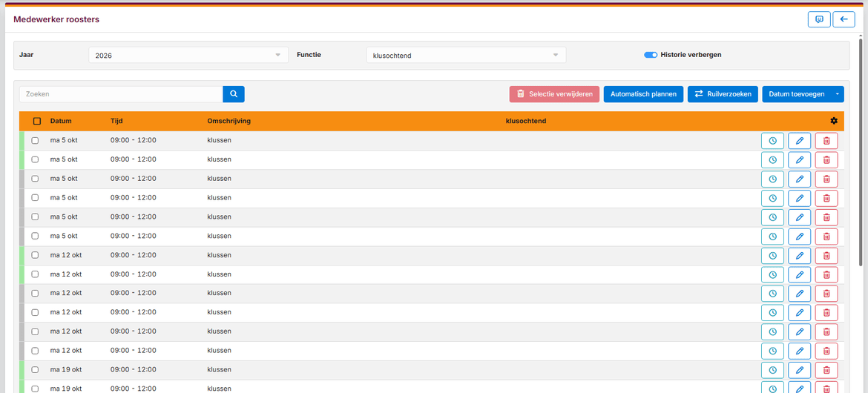Open table settings gear icon
Viewport: 868px width, 393px height.
(x=834, y=121)
